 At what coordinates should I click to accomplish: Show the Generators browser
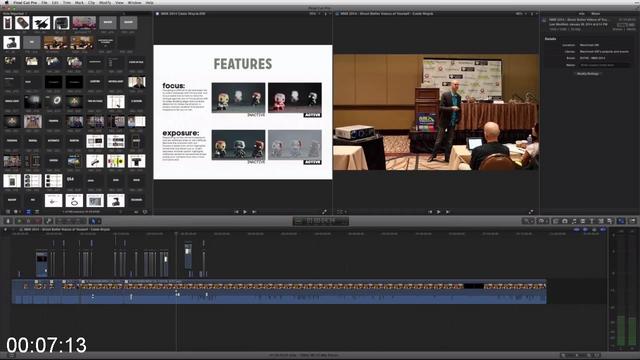click(601, 221)
